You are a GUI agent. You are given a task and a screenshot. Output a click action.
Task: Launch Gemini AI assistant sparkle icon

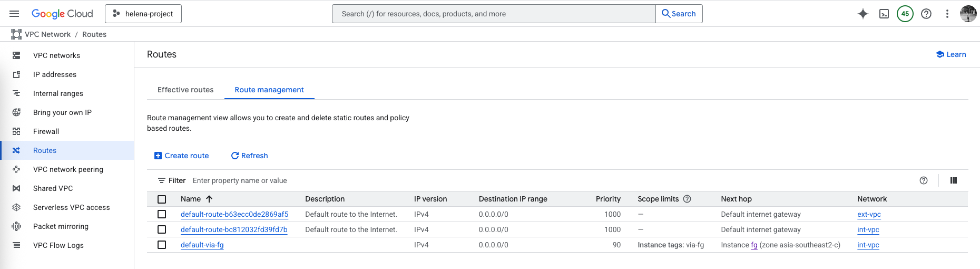863,14
